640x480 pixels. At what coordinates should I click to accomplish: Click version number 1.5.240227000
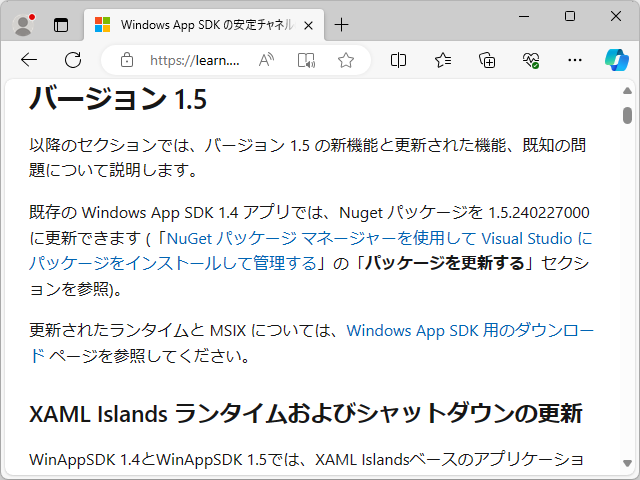(539, 213)
